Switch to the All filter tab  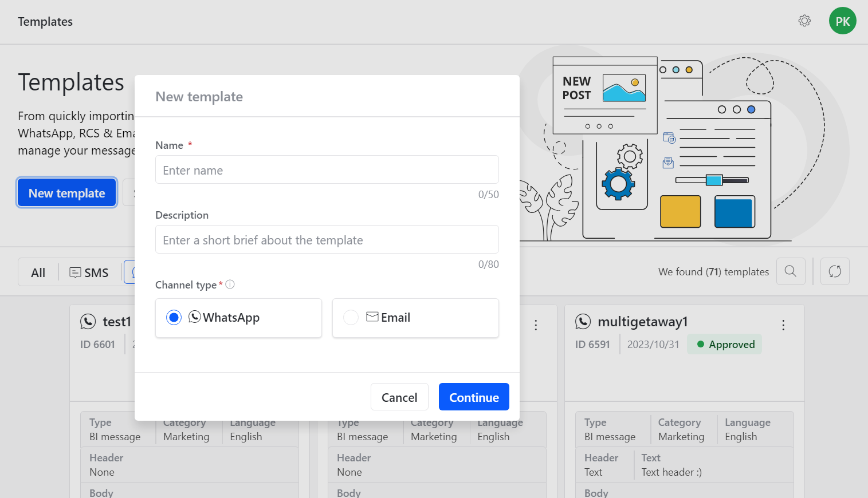click(x=38, y=272)
